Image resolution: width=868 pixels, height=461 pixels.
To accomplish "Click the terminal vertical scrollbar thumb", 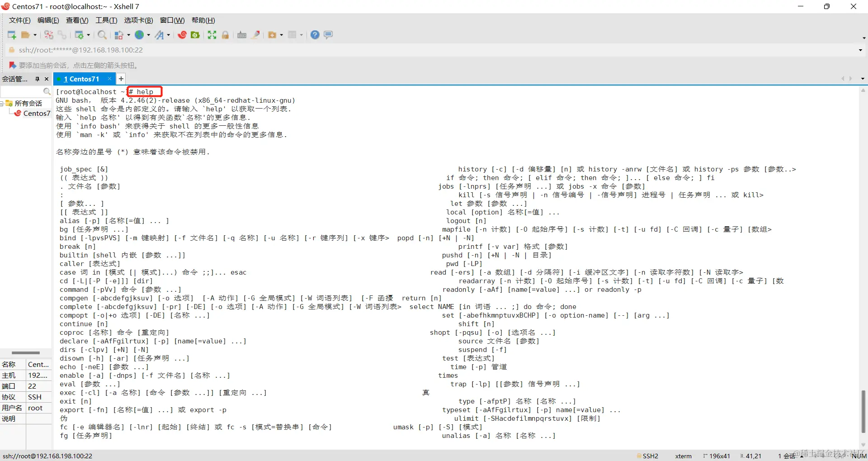I will [863, 412].
